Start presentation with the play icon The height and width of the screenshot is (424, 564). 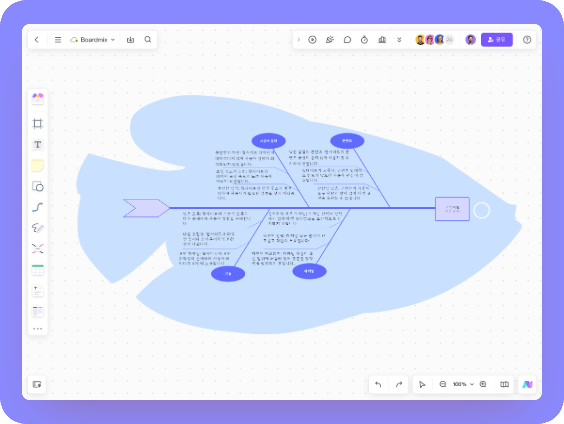(x=312, y=40)
